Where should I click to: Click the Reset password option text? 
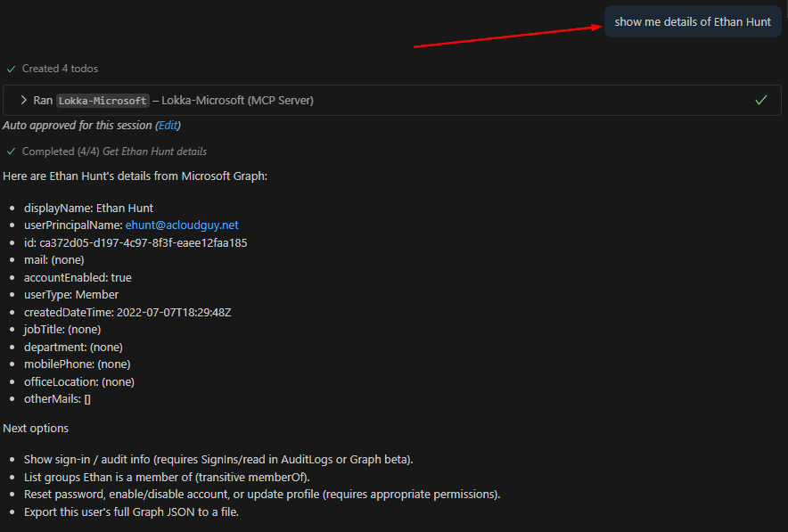point(262,495)
